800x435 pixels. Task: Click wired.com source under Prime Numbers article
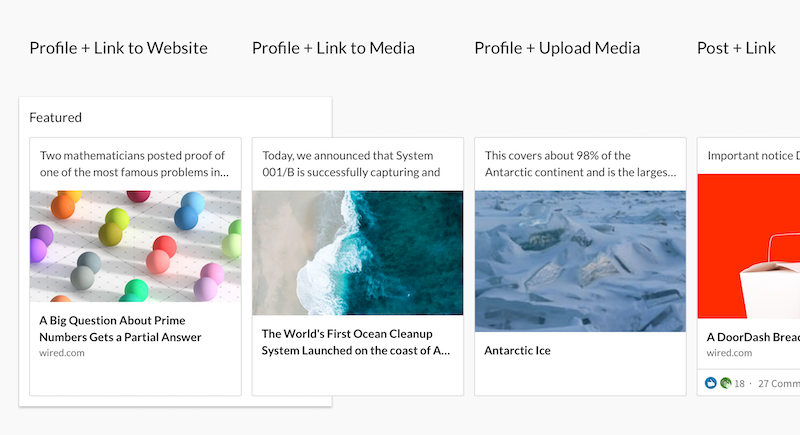point(62,353)
